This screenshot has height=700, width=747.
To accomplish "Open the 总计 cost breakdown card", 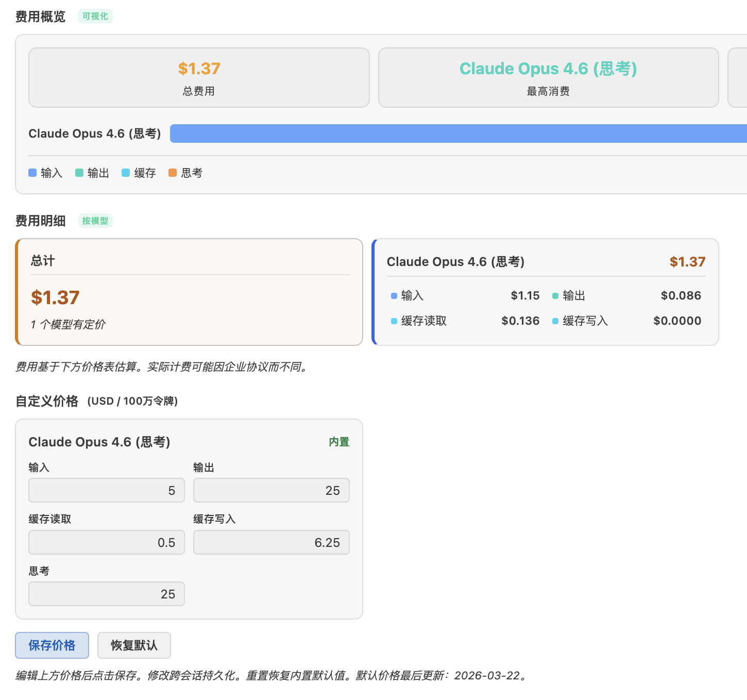I will [x=190, y=292].
